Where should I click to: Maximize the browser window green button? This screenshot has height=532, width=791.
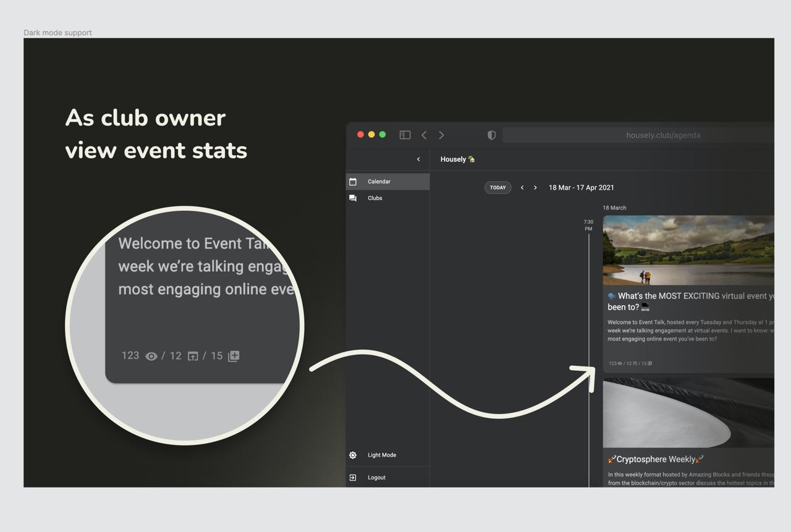383,135
